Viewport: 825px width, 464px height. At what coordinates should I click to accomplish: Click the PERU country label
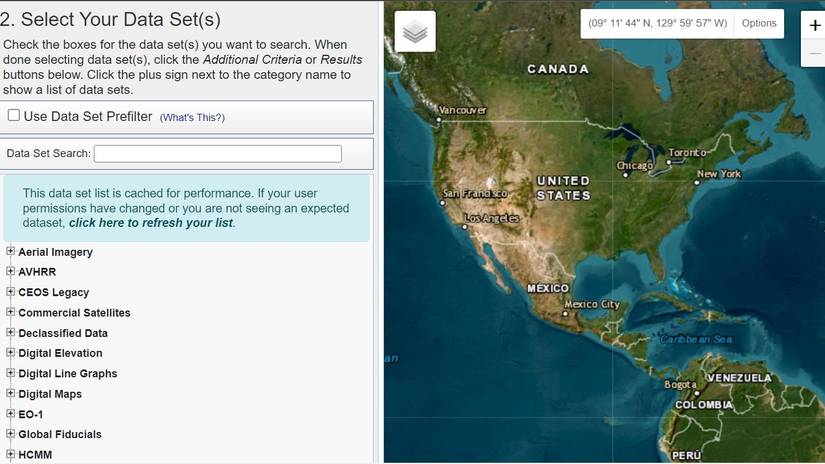point(686,455)
